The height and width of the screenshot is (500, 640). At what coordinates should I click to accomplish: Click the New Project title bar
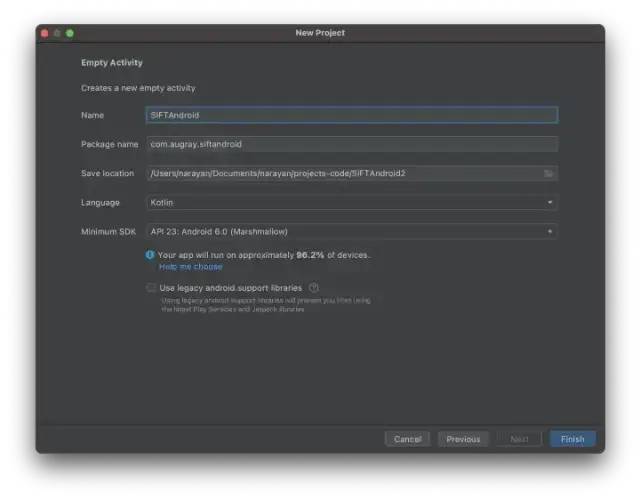(x=320, y=33)
